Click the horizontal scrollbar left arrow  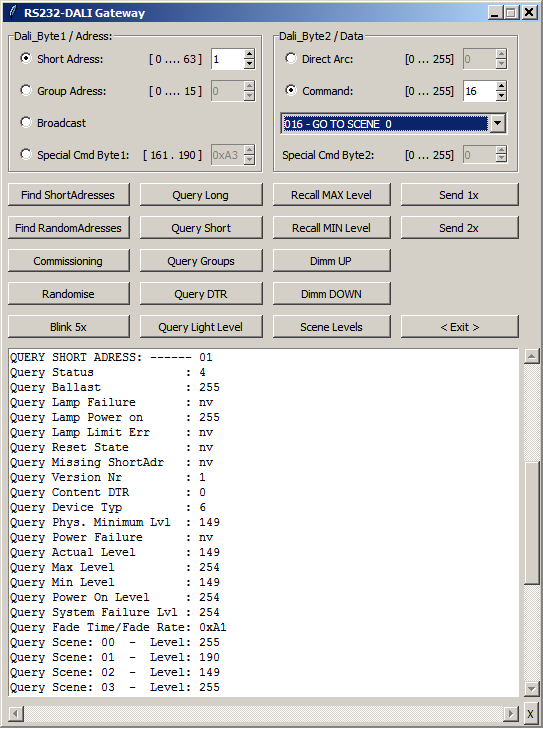[x=16, y=713]
